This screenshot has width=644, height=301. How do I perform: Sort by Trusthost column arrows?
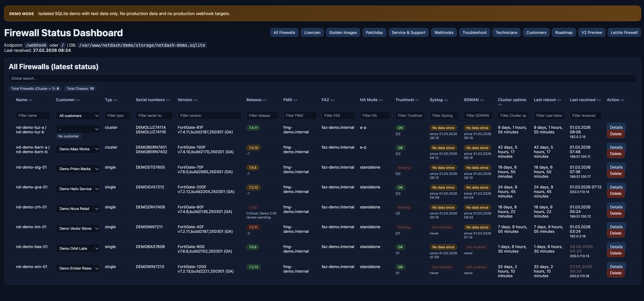(x=417, y=100)
